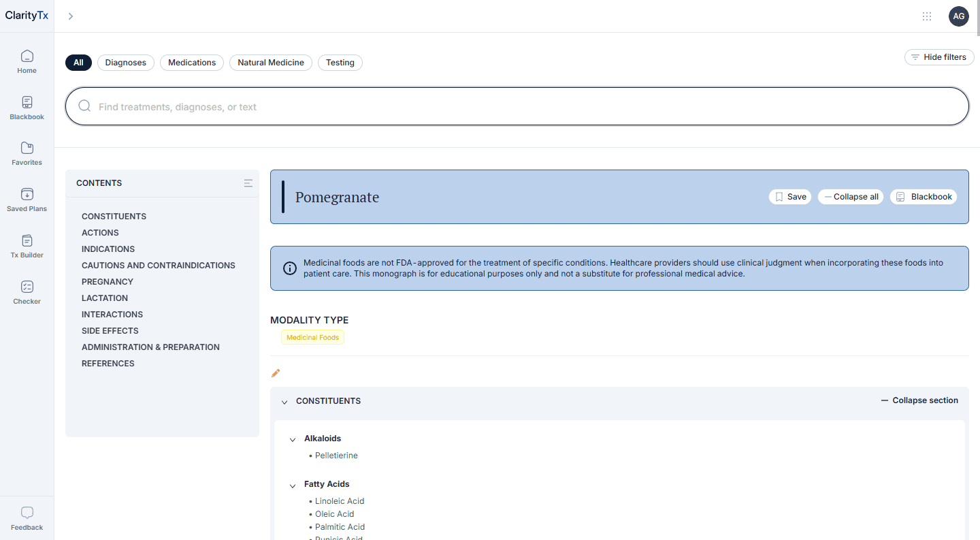Viewport: 980px width, 540px height.
Task: Open the apps grid menu
Action: click(926, 16)
